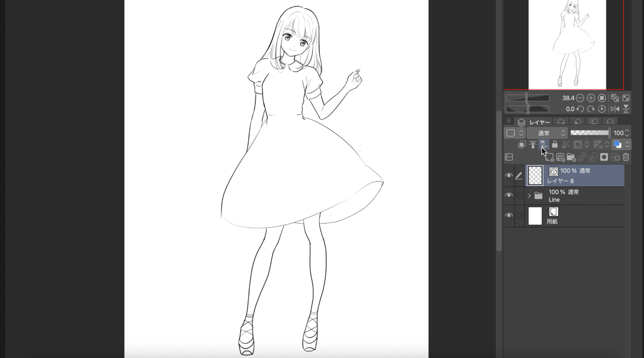Image resolution: width=644 pixels, height=358 pixels.
Task: Click the zoom in plus button
Action: point(591,98)
